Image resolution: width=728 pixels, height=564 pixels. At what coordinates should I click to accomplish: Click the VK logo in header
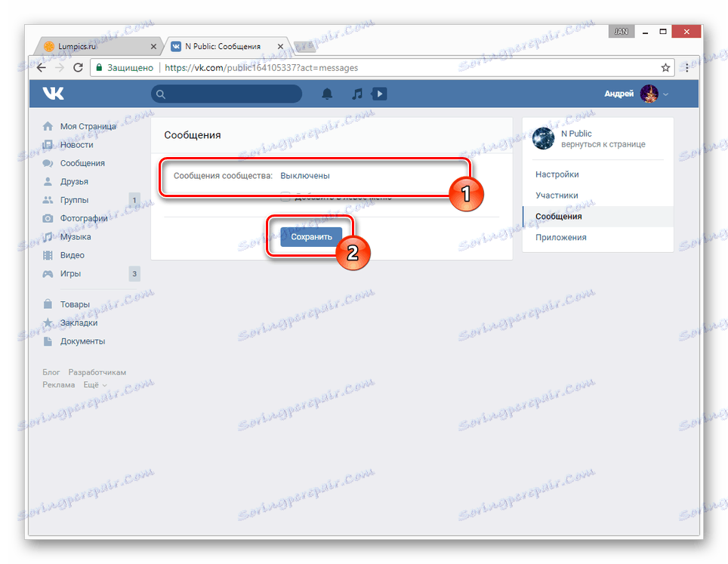pos(54,94)
